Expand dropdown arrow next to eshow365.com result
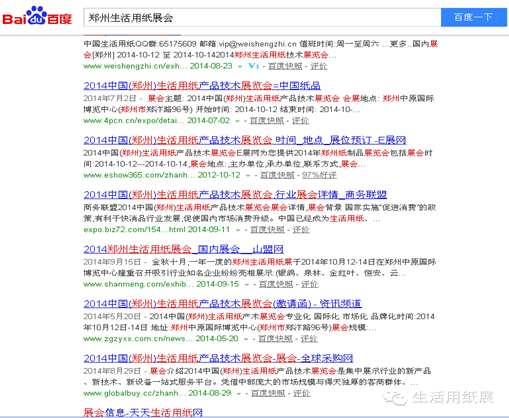 tap(248, 176)
